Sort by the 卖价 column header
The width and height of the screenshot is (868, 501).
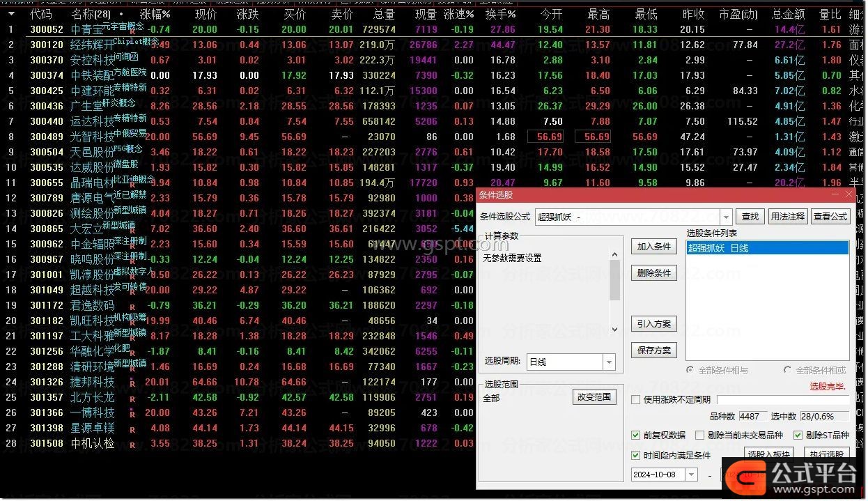[342, 14]
